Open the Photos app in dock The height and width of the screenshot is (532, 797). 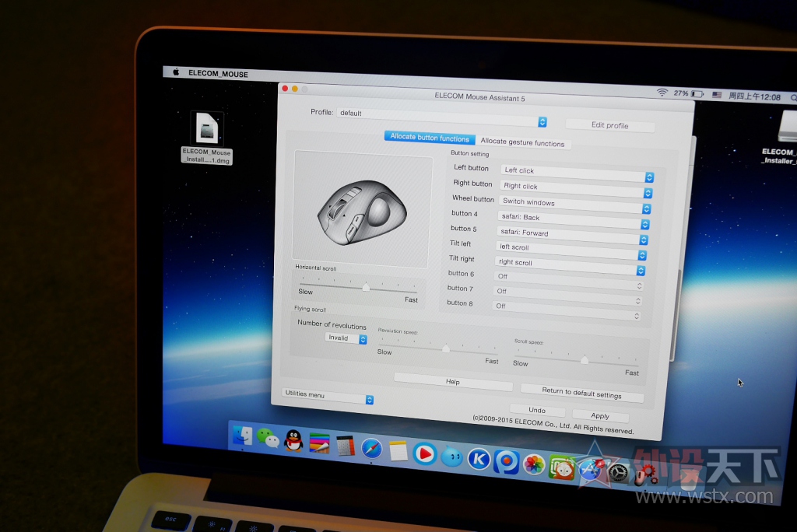534,464
